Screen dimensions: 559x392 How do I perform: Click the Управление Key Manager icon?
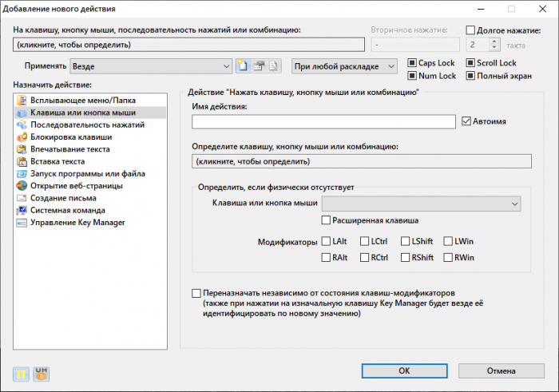coord(22,223)
